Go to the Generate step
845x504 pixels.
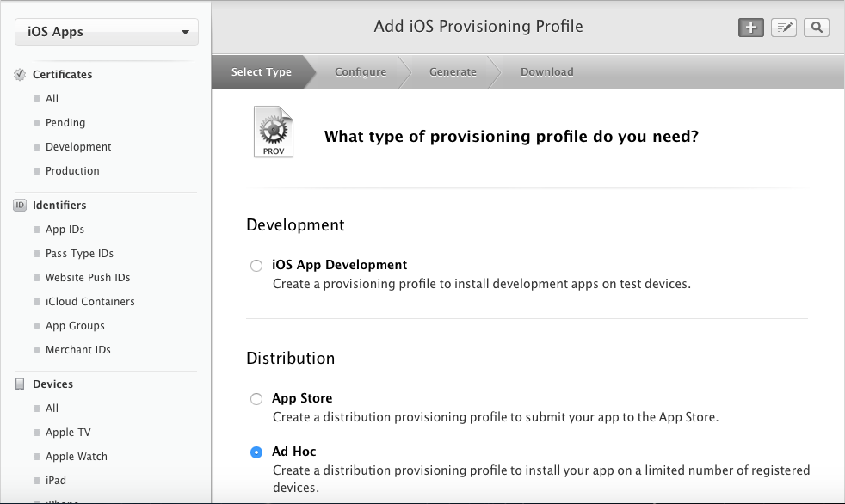(x=453, y=72)
